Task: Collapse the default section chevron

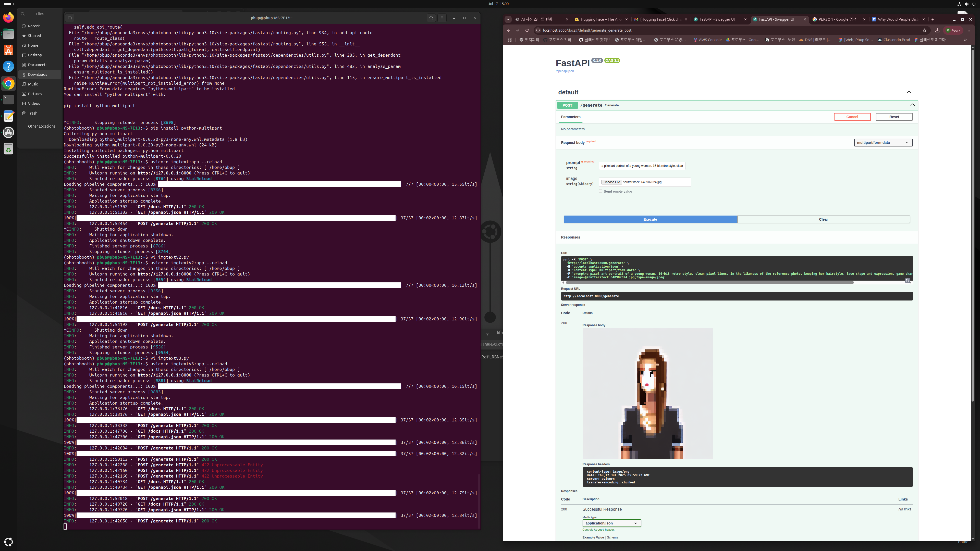Action: click(x=909, y=92)
